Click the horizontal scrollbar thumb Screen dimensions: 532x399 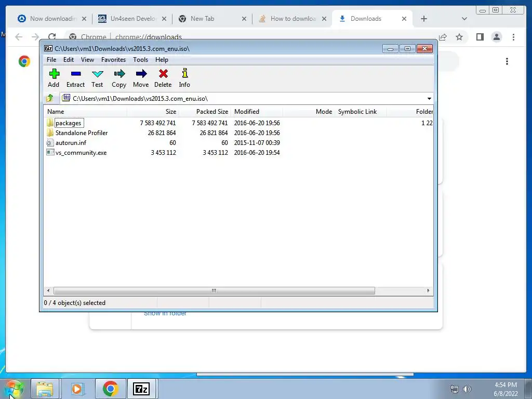point(214,291)
